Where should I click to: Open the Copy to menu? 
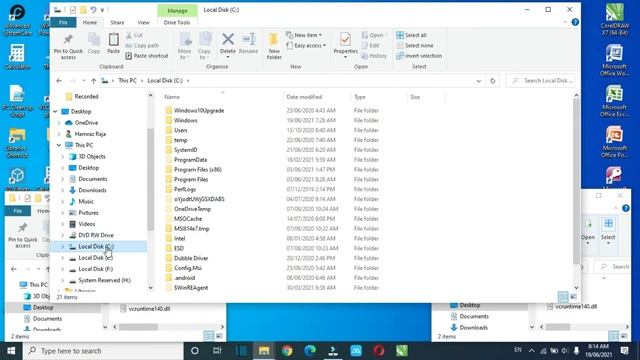click(204, 46)
